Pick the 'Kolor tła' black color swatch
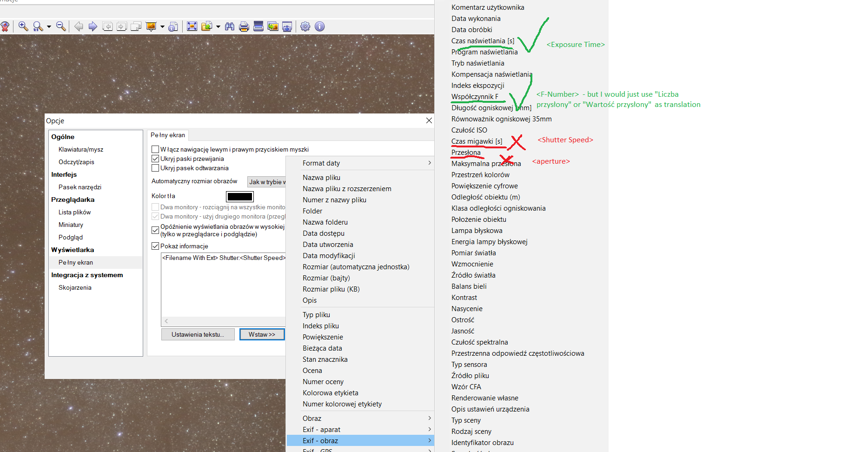This screenshot has height=452, width=868. click(x=240, y=196)
